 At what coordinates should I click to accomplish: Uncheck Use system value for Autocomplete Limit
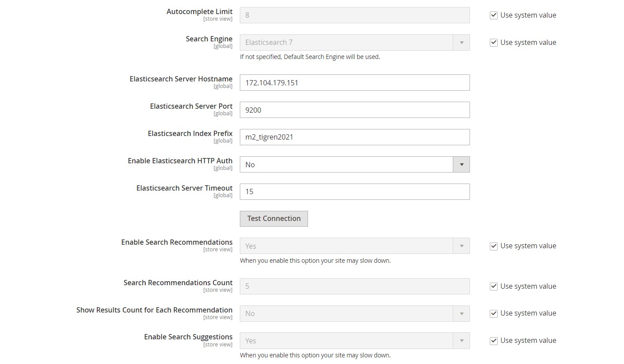494,15
